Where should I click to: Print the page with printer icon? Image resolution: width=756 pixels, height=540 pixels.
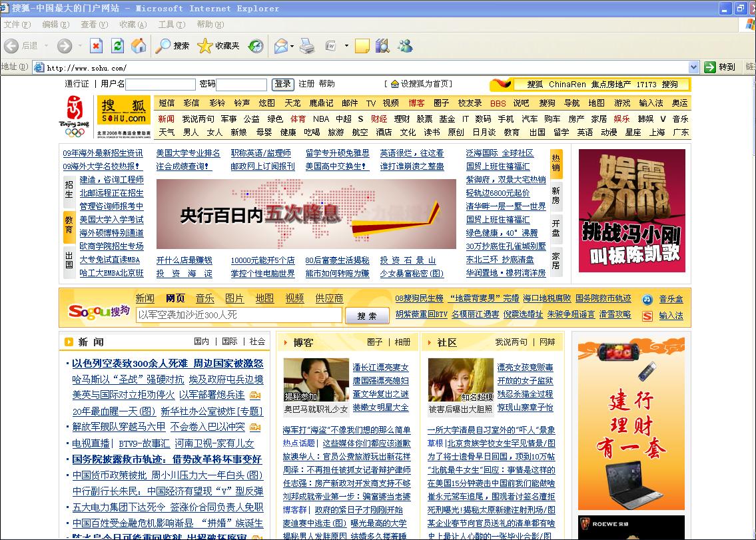(307, 46)
